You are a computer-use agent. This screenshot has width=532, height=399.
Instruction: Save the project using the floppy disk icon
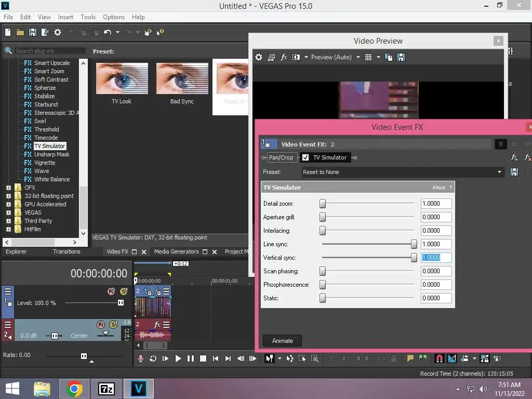coord(33,32)
